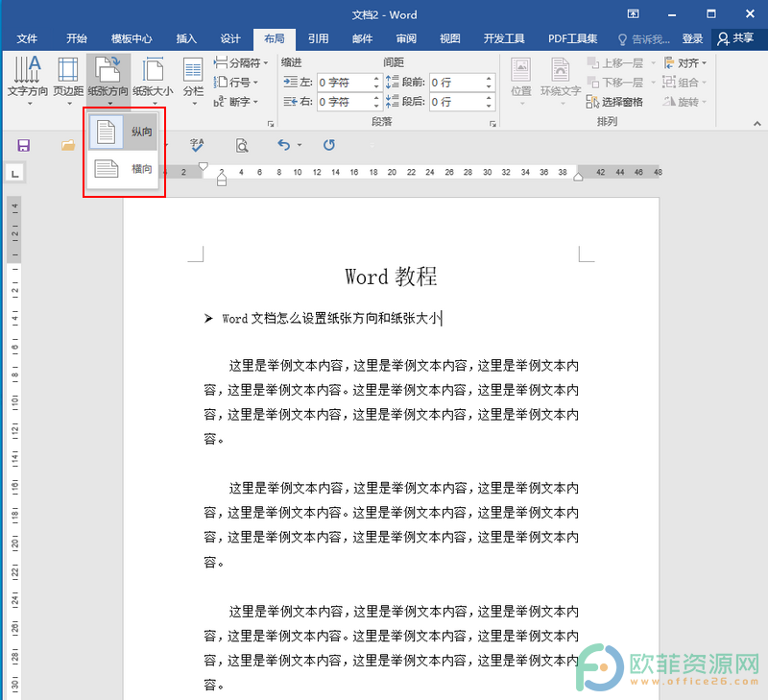Screen dimensions: 768x700
Task: Click the tab stop selector on ruler
Action: [15, 174]
